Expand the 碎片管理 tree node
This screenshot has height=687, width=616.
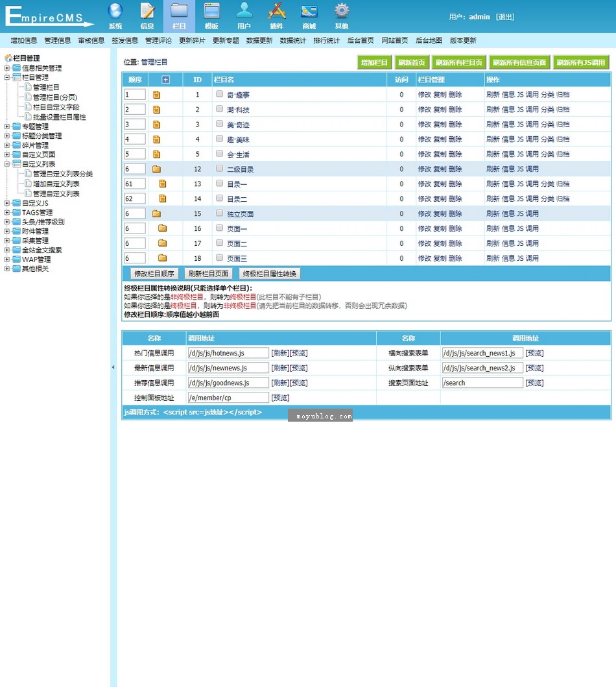click(x=7, y=145)
